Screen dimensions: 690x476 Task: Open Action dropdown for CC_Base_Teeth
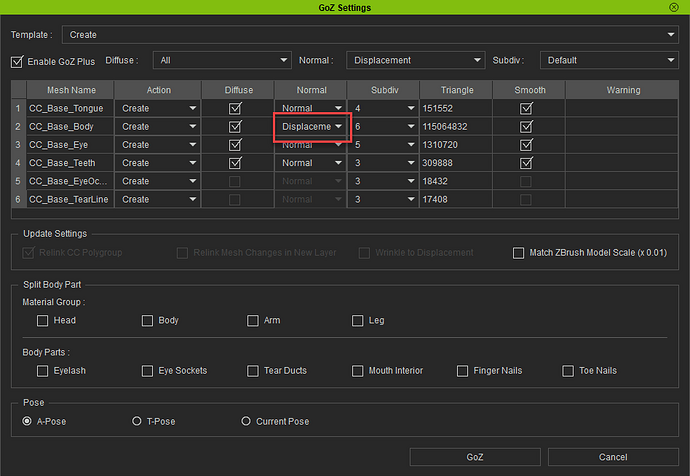click(158, 163)
